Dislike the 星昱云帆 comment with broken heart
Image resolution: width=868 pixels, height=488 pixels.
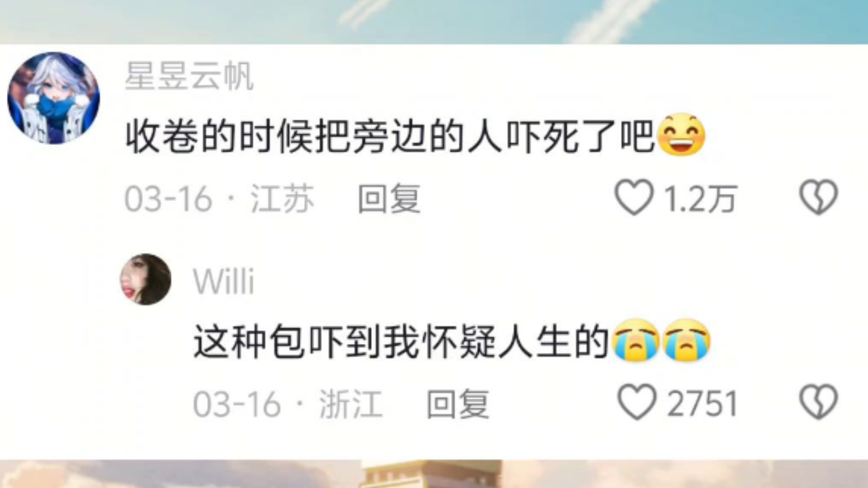[819, 197]
